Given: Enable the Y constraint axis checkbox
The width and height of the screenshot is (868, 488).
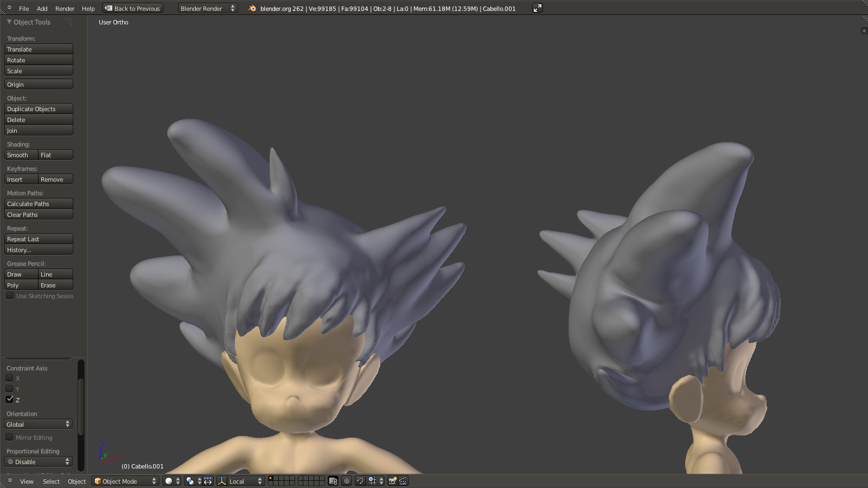Looking at the screenshot, I should coord(10,389).
